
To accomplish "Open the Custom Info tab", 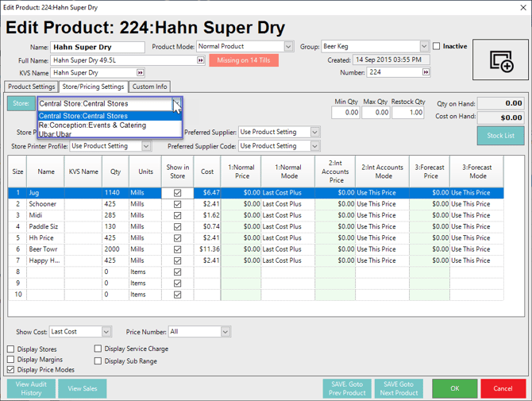I will 149,87.
